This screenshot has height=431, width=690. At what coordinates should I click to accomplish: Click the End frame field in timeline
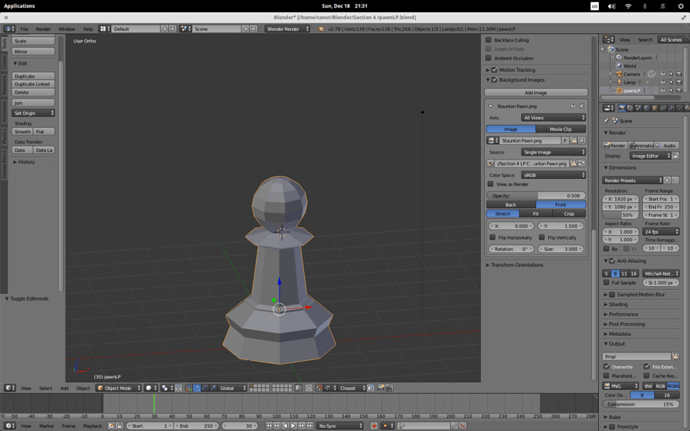point(196,426)
